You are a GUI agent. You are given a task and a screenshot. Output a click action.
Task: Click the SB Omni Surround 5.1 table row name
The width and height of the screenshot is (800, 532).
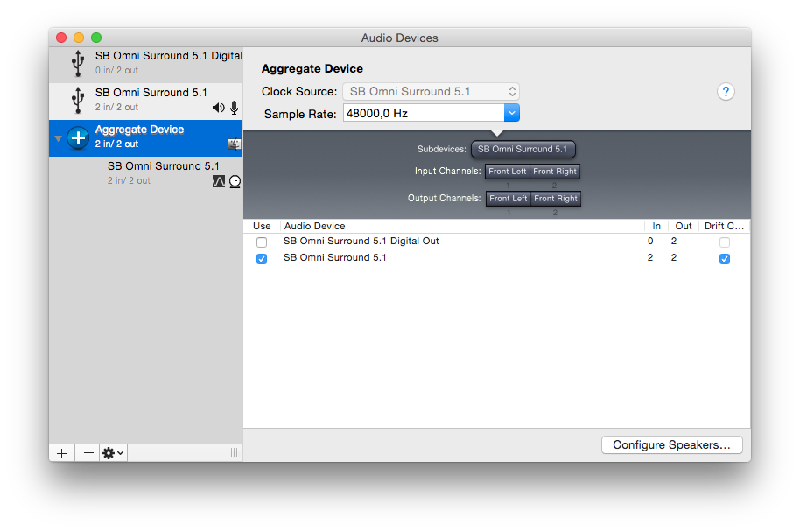[x=334, y=257]
